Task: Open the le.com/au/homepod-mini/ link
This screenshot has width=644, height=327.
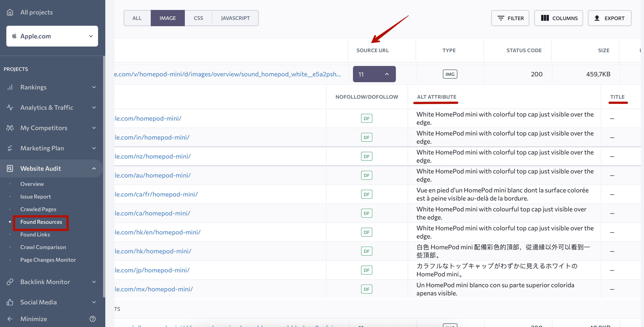Action: coord(153,175)
